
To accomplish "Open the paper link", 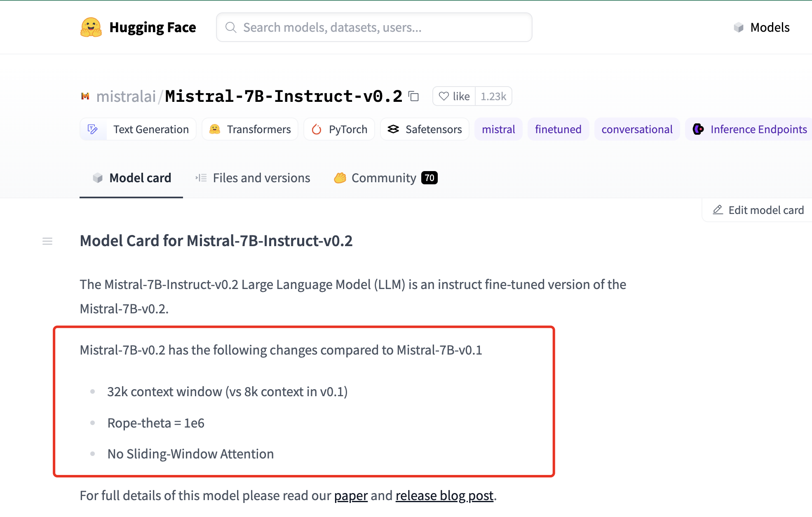I will [x=351, y=496].
